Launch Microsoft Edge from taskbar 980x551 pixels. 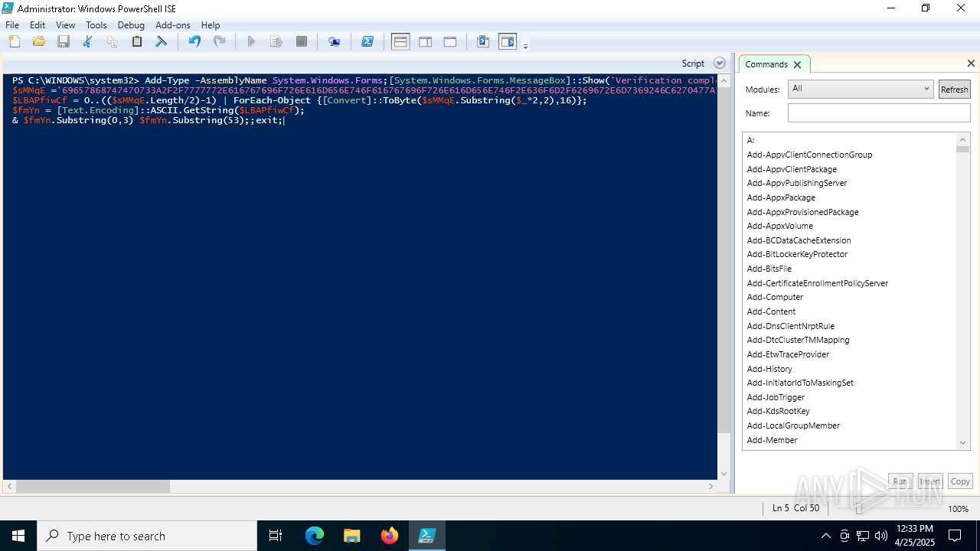[315, 536]
